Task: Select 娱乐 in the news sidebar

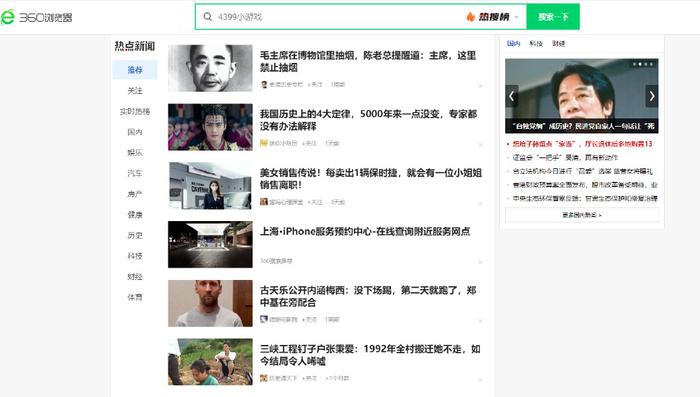Action: (135, 152)
